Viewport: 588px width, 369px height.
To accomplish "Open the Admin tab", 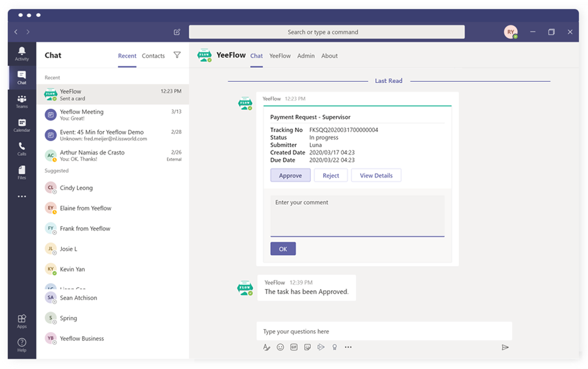I will coord(306,56).
